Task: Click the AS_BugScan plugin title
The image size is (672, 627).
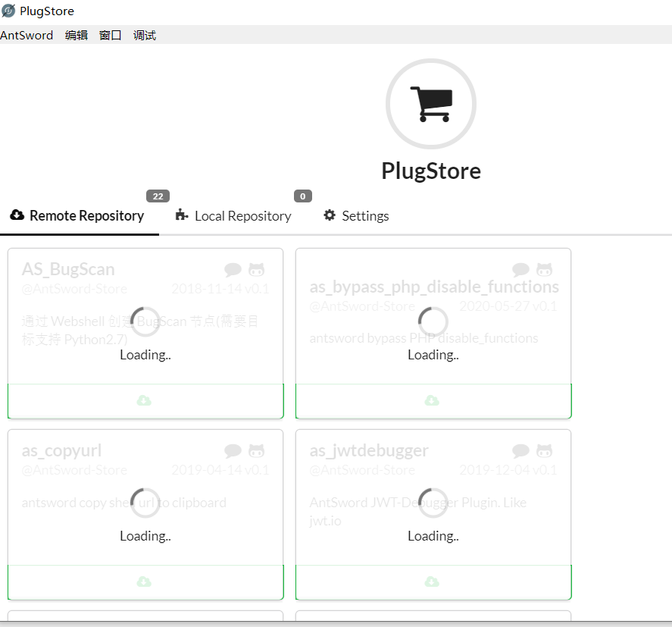Action: (68, 269)
